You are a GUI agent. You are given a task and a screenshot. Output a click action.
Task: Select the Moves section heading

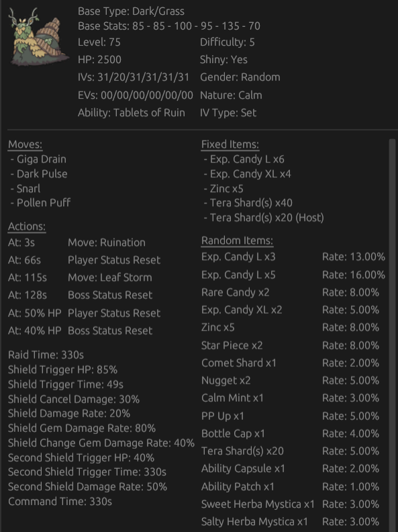click(x=25, y=144)
